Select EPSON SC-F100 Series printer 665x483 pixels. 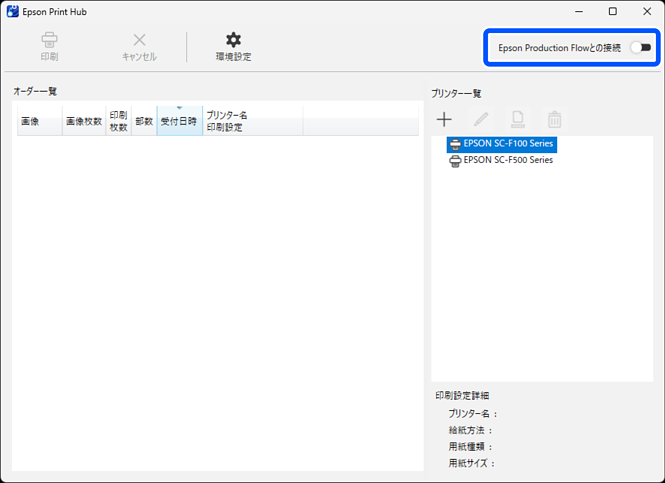507,144
